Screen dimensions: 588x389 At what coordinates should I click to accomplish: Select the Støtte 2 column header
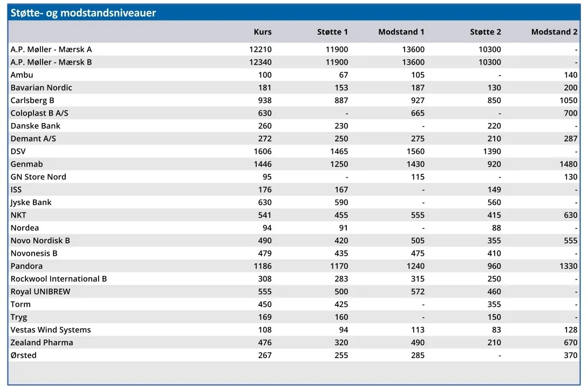pos(485,32)
